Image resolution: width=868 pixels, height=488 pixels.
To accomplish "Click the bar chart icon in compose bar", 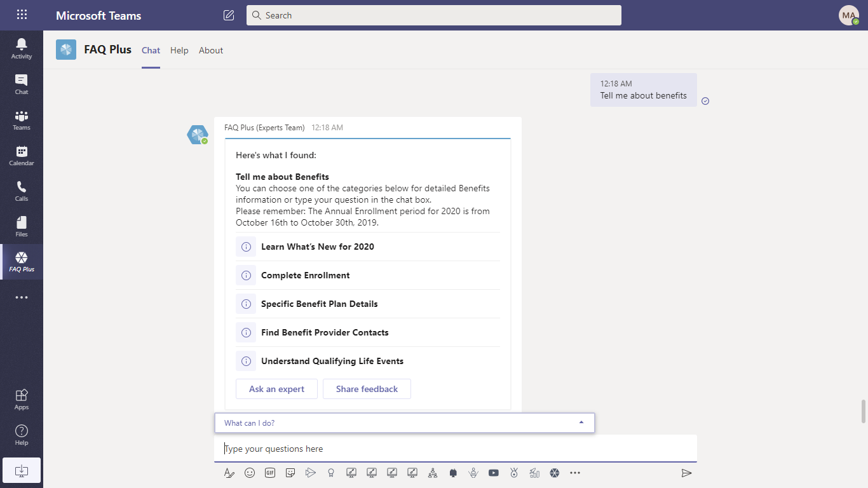I will pyautogui.click(x=534, y=473).
